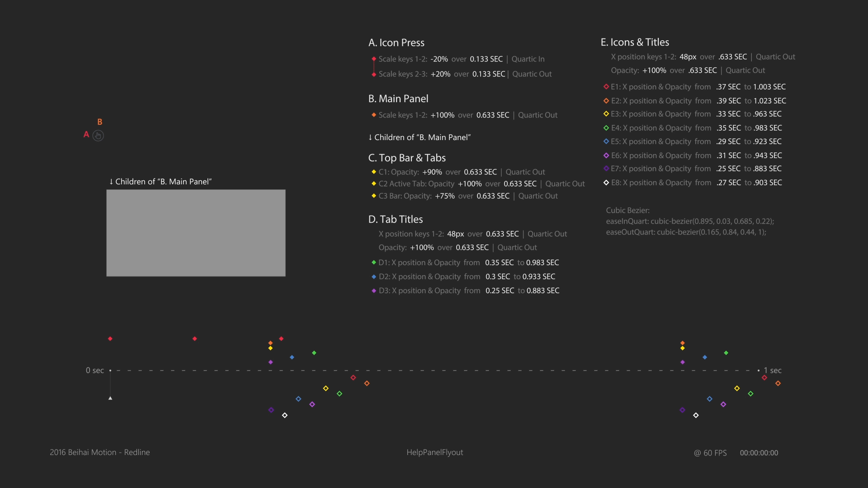Click '1.003 SEC' in the E1 row

click(769, 87)
